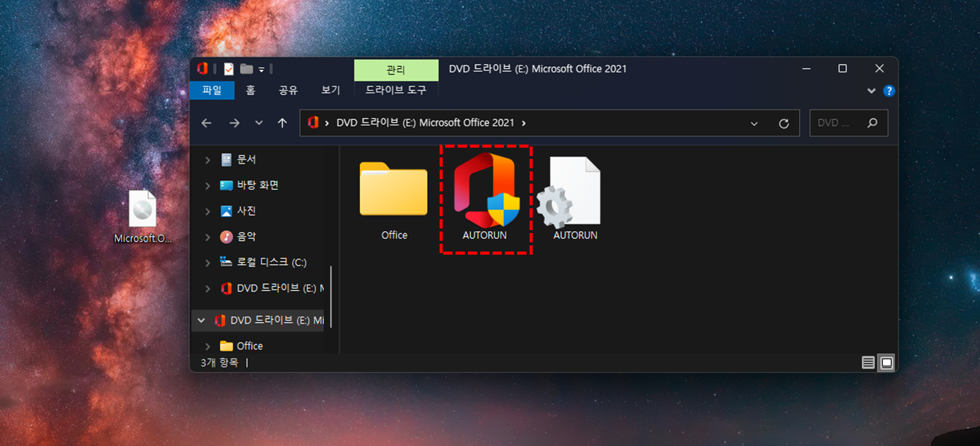Select first DVD 드라이브 (E:) tree entry

[x=273, y=288]
